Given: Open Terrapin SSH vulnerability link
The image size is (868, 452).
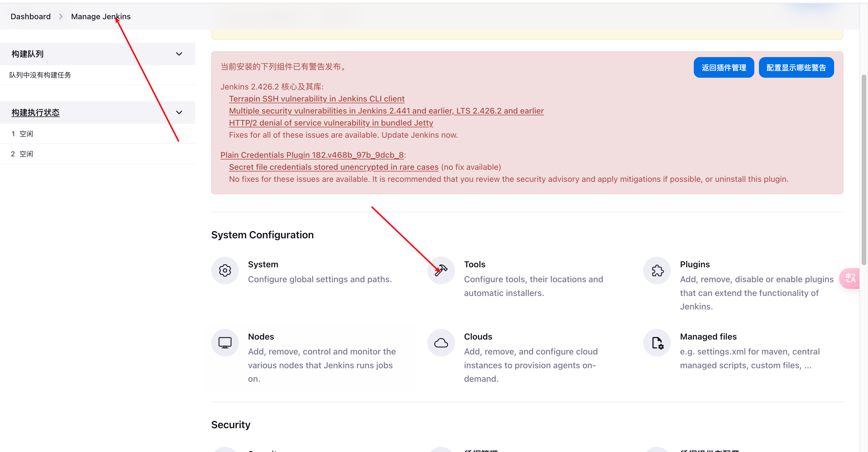Looking at the screenshot, I should 316,99.
